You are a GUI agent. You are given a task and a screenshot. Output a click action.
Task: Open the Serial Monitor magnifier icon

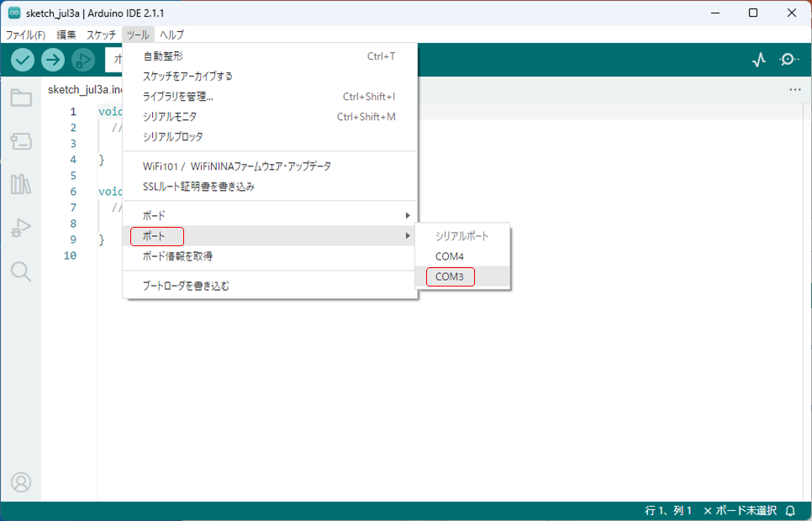[788, 60]
